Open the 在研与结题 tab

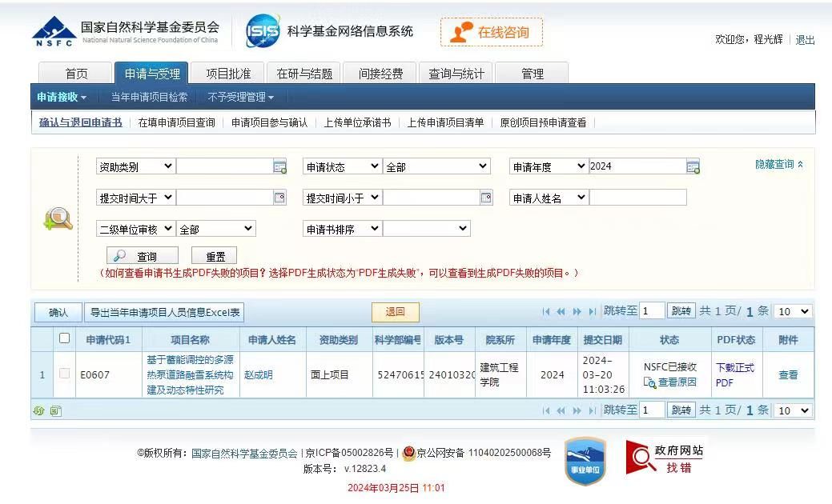[x=304, y=73]
